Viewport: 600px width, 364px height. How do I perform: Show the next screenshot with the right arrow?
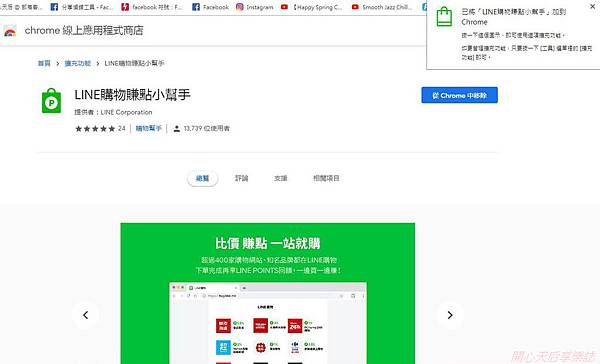pos(450,315)
